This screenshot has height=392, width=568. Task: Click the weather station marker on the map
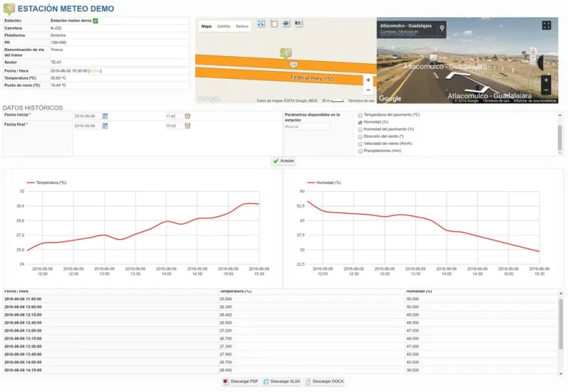point(286,54)
